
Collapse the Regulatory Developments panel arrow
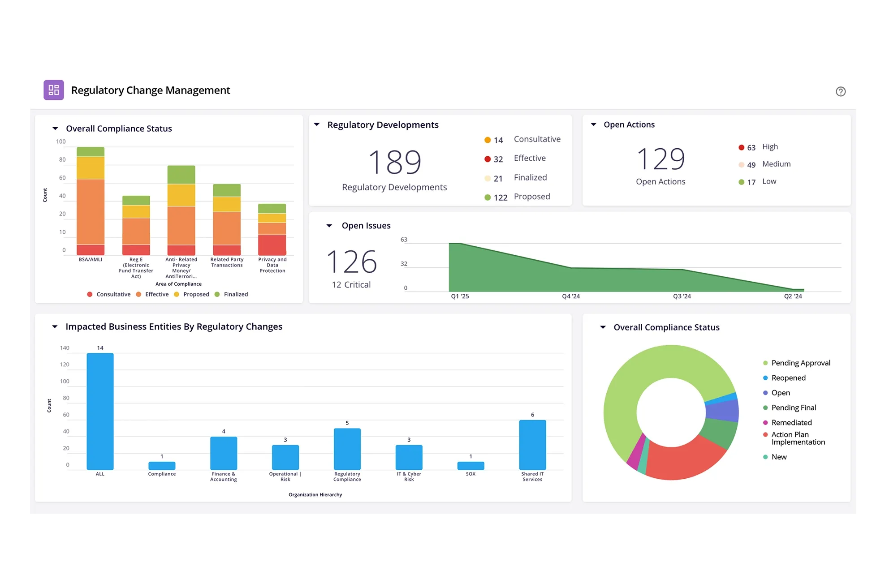[317, 124]
